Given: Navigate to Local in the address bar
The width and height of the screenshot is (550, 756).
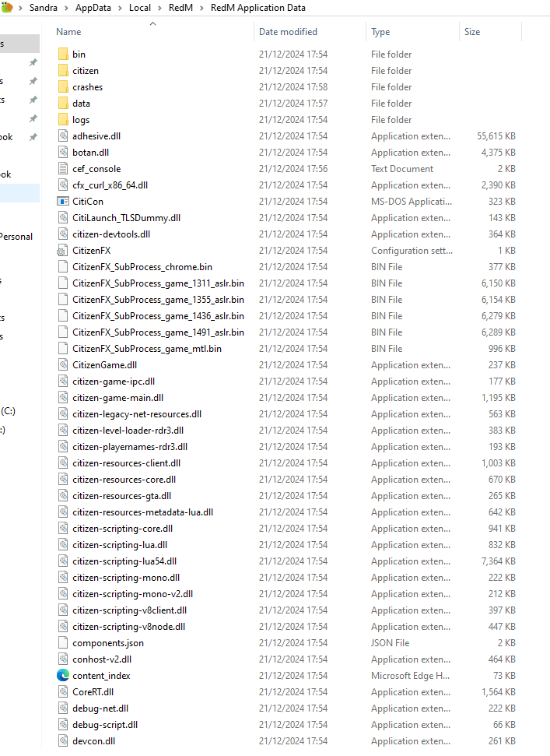Looking at the screenshot, I should tap(140, 8).
